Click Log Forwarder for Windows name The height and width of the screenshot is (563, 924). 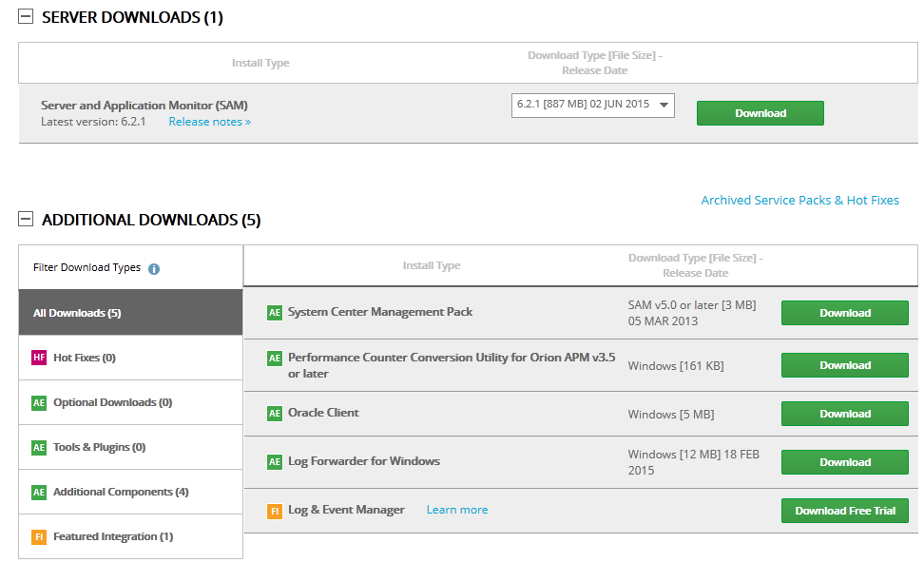click(x=363, y=461)
